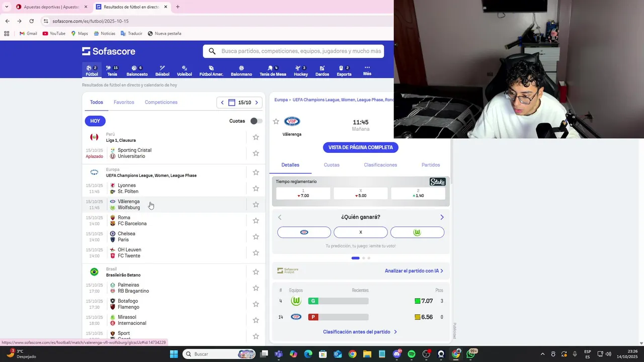Image resolution: width=644 pixels, height=362 pixels.
Task: Select away win odds 1.40
Action: point(418,194)
